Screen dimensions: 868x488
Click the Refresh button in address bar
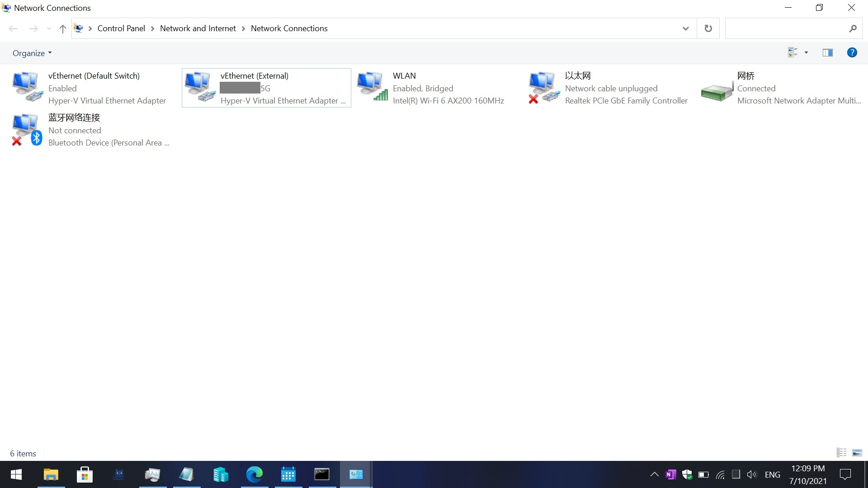click(x=708, y=28)
